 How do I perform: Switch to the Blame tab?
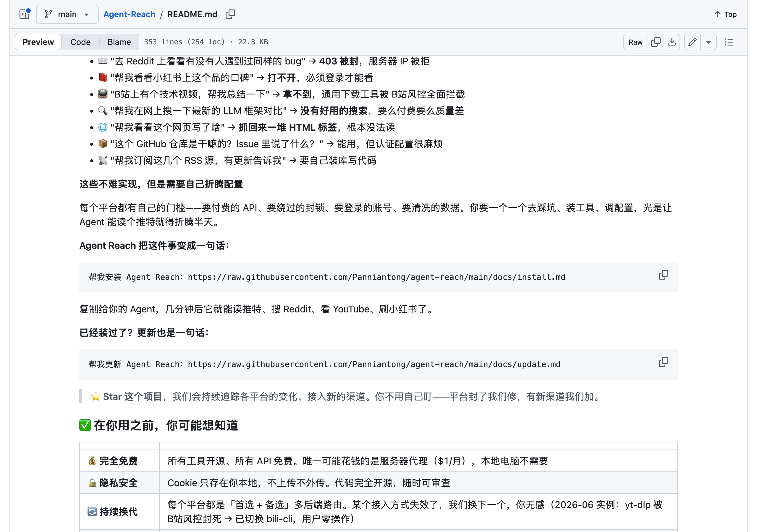tap(119, 42)
